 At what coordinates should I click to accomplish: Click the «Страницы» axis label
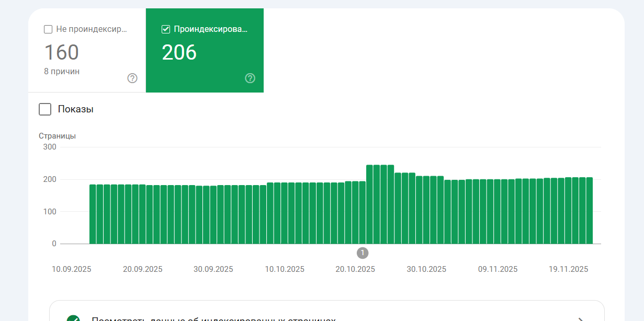[58, 136]
